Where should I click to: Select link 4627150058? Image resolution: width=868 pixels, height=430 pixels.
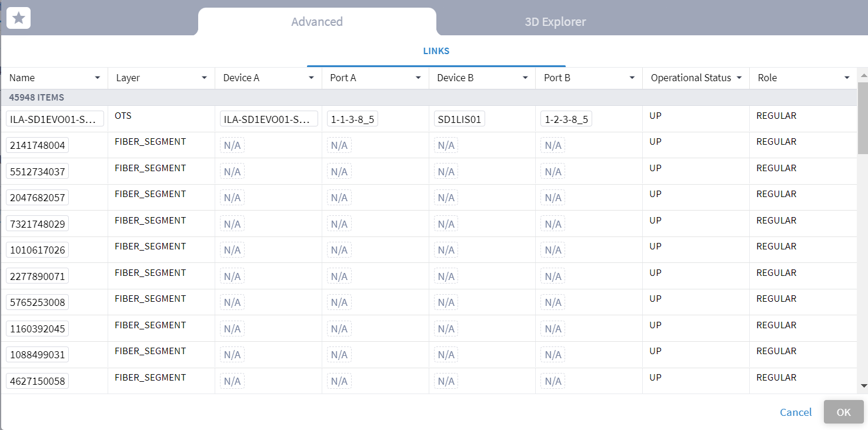coord(37,381)
